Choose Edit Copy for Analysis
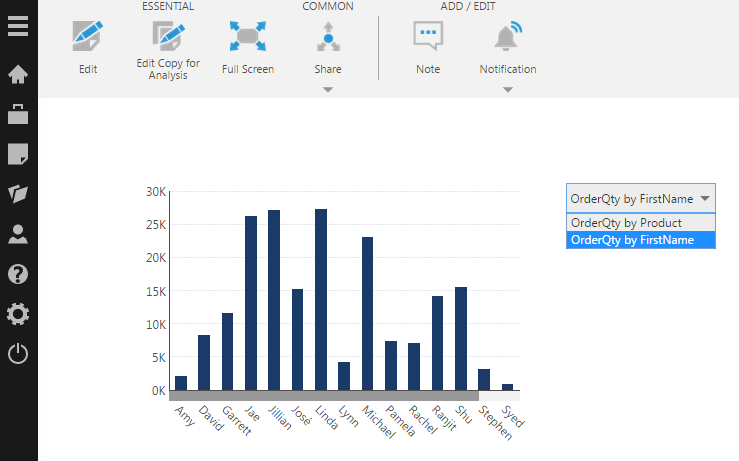739x461 pixels. 168,48
